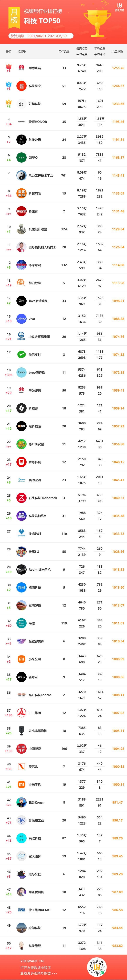
Task: Select the Redmi avatar at rank 29
Action: coord(21,570)
